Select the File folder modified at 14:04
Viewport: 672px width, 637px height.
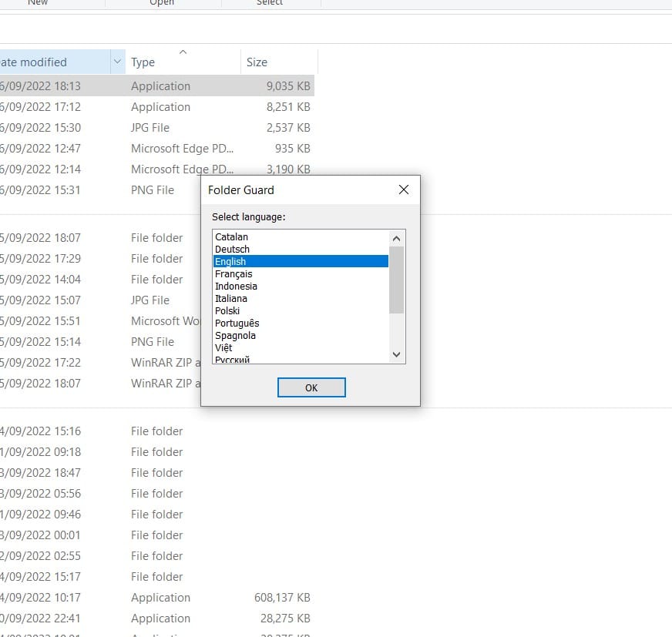coord(100,280)
